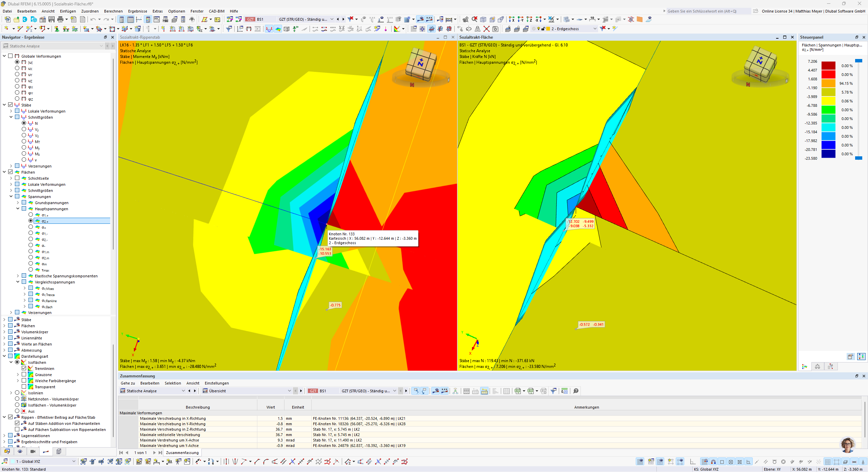Open the CAD-BIM menu

(216, 11)
